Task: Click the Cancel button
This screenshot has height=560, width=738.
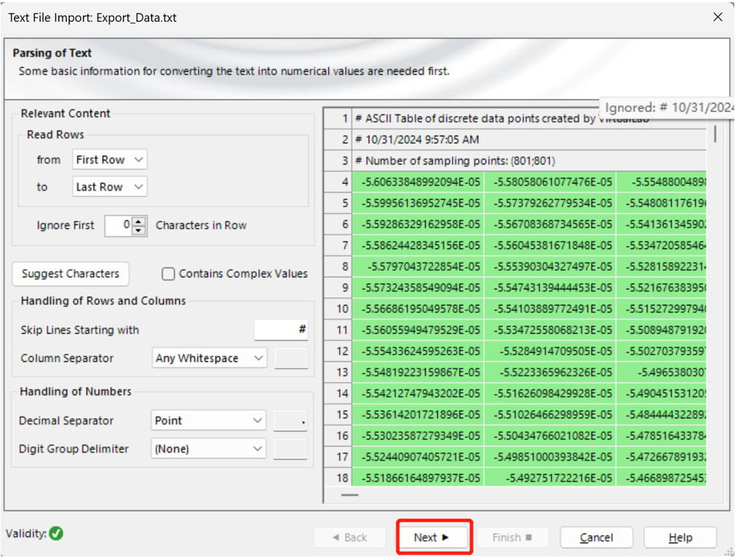Action: pos(596,537)
